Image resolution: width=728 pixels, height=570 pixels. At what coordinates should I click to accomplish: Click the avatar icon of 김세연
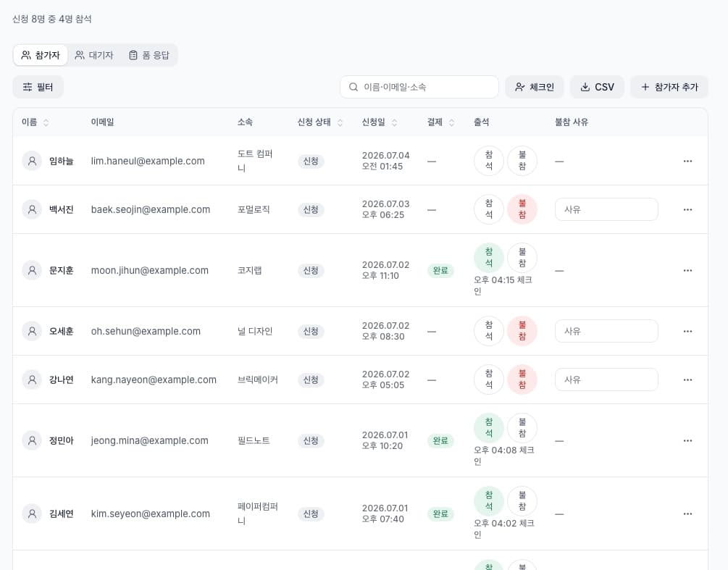(32, 514)
